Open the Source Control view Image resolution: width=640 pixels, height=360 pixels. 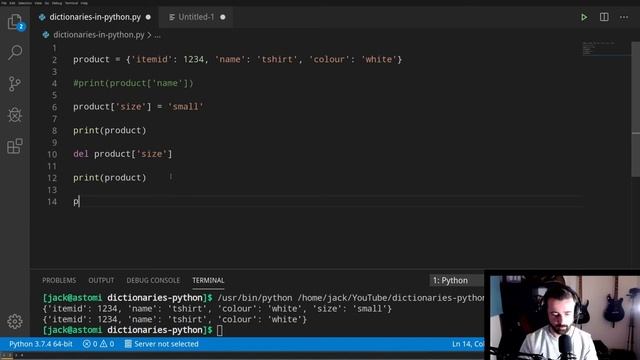tap(15, 84)
